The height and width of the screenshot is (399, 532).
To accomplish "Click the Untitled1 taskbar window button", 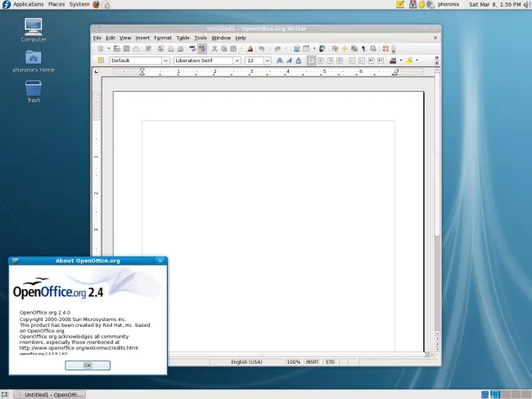I will (x=49, y=394).
